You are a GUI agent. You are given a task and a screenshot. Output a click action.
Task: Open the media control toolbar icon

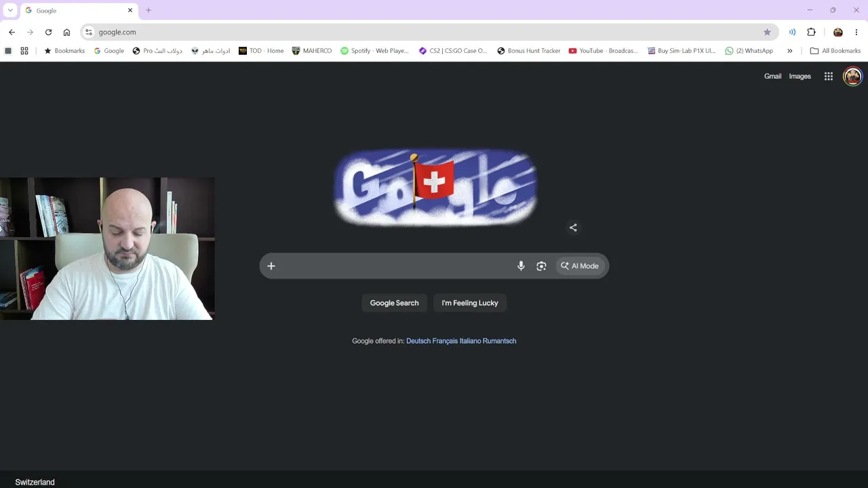pos(792,32)
